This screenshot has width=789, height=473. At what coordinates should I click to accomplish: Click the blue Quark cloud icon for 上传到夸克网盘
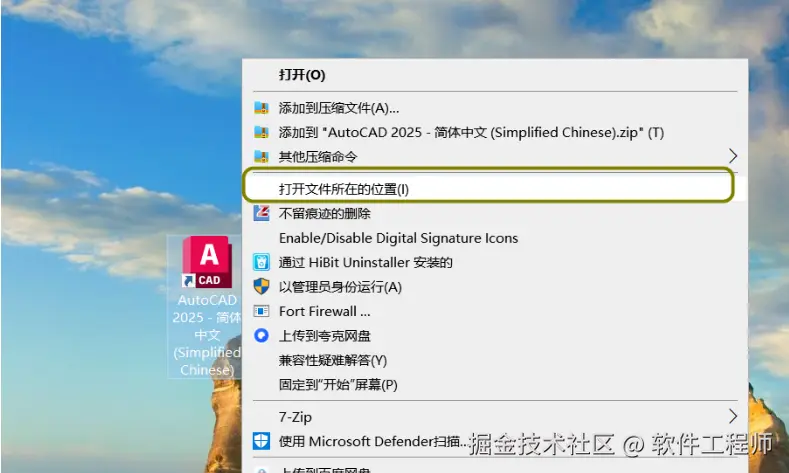[261, 335]
